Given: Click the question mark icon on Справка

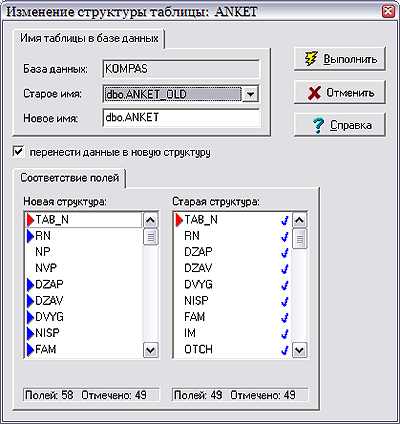Looking at the screenshot, I should (318, 126).
